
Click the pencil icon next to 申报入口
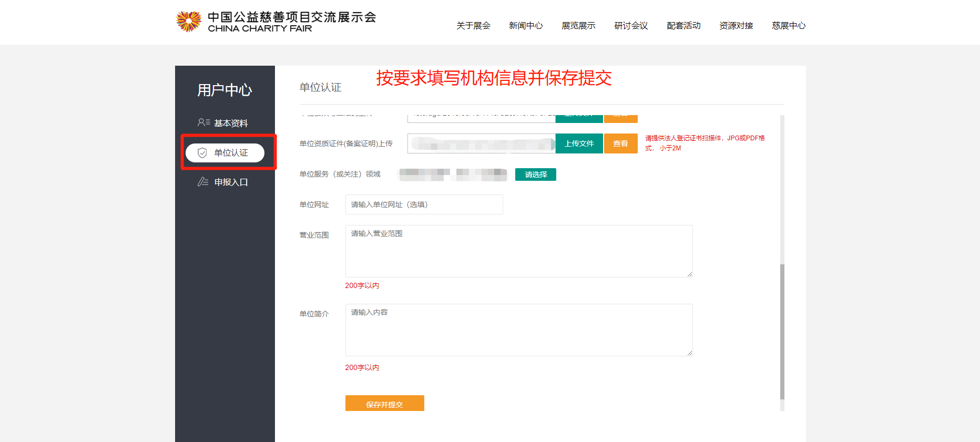click(203, 182)
